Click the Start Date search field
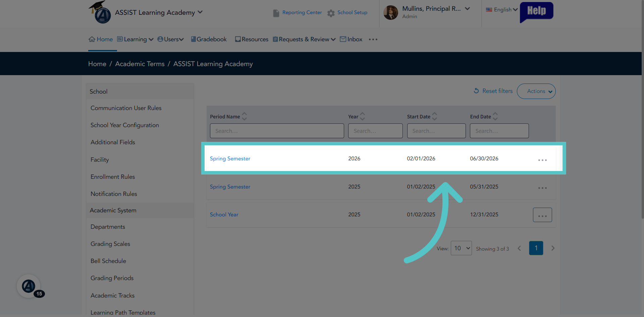This screenshot has width=644, height=317. click(x=436, y=131)
